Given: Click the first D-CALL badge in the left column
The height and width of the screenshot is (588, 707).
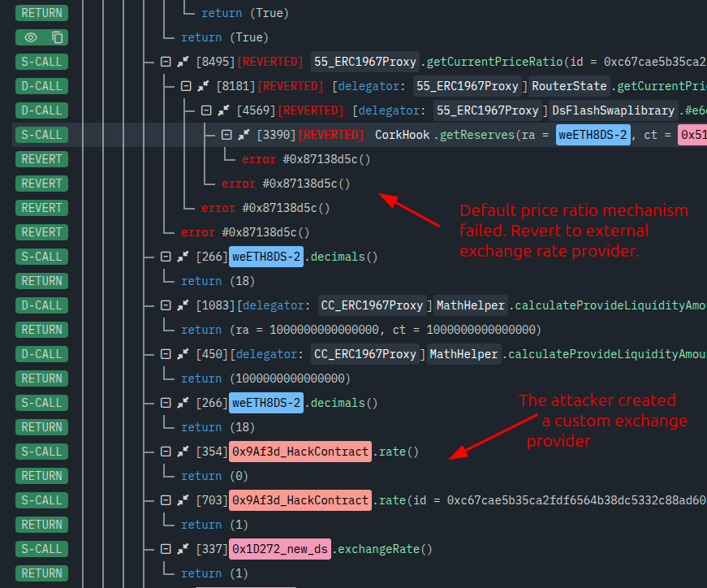Looking at the screenshot, I should [x=41, y=86].
